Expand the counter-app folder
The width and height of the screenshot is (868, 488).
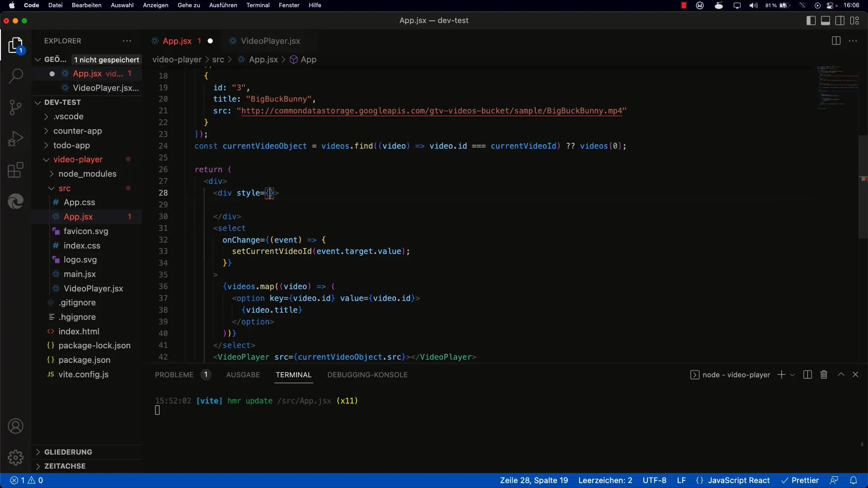(x=77, y=131)
